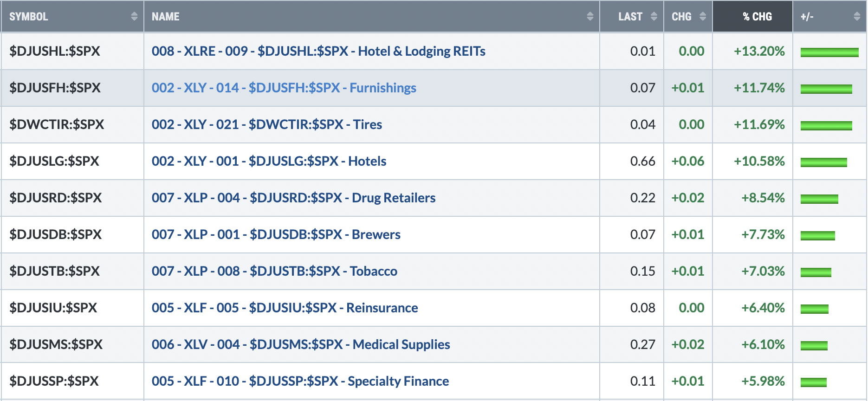Click green bar for Hotel & Lodging REITs

click(829, 52)
